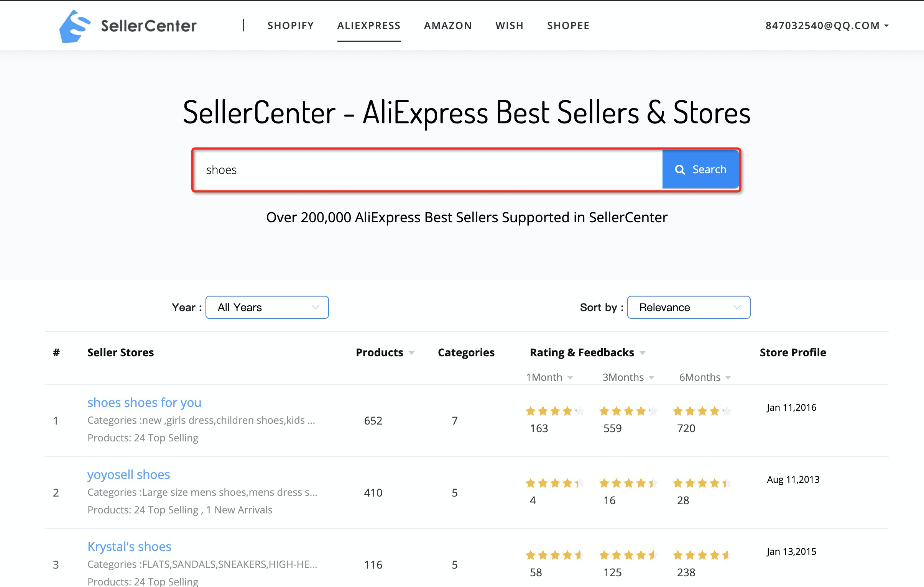Click the 3Months star rating above 125
The width and height of the screenshot is (924, 587).
[x=628, y=555]
